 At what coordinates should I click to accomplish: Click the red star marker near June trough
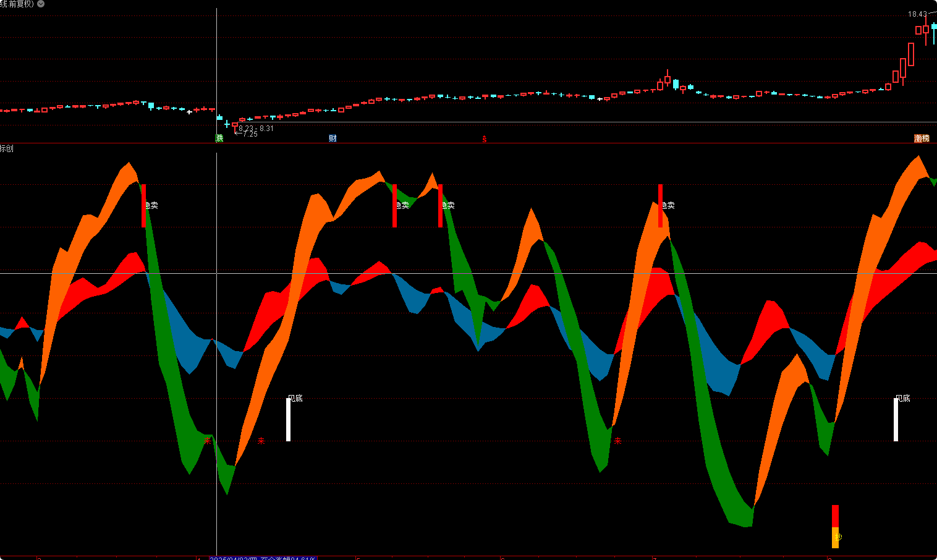pos(617,441)
